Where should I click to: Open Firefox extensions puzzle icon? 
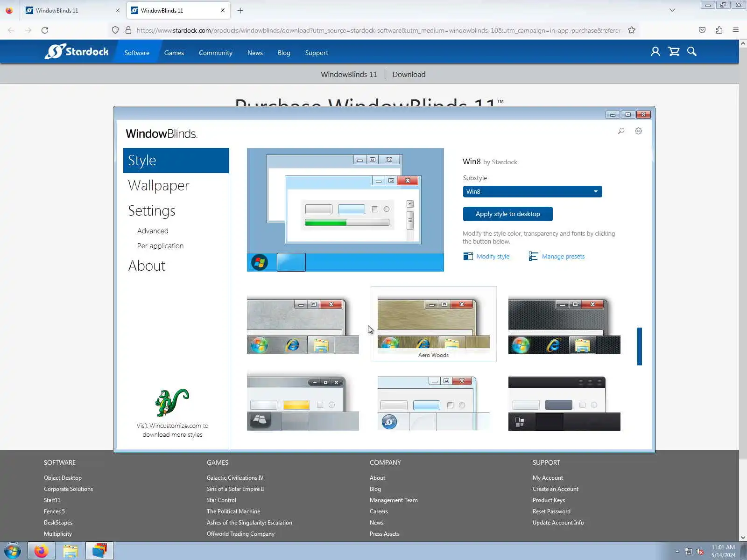(719, 30)
